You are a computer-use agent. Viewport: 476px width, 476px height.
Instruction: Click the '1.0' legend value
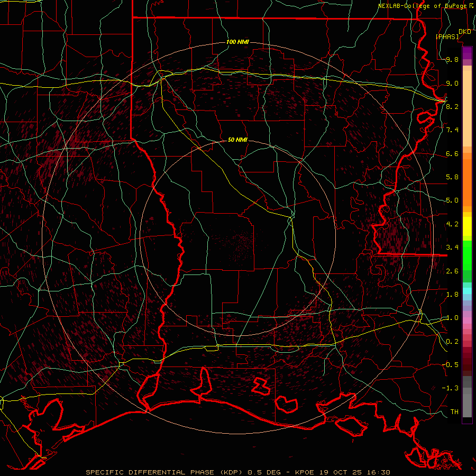click(x=452, y=317)
